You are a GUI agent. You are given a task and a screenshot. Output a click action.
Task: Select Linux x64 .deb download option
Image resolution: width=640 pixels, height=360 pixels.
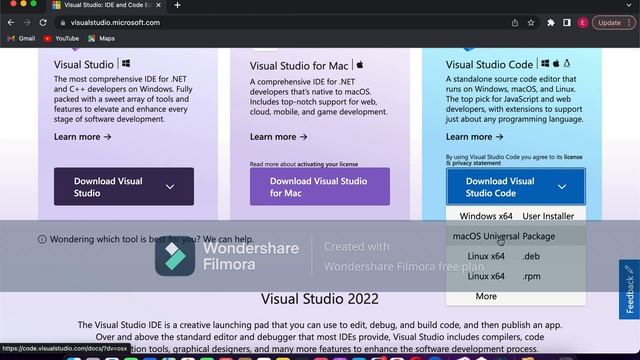coord(516,256)
